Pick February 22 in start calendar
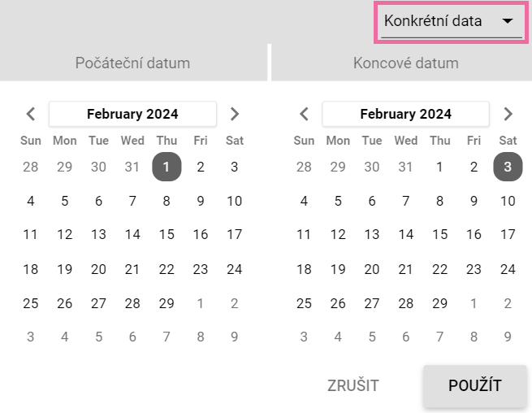The image size is (532, 413). (167, 269)
